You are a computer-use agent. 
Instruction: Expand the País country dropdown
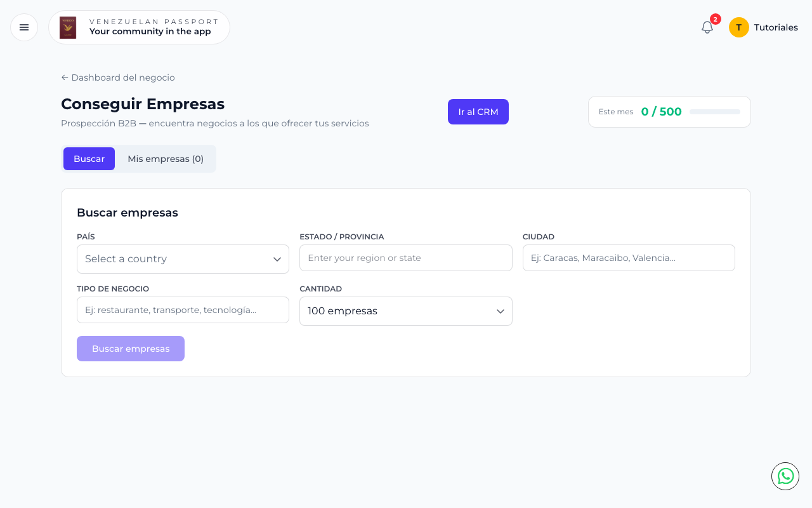pyautogui.click(x=183, y=259)
